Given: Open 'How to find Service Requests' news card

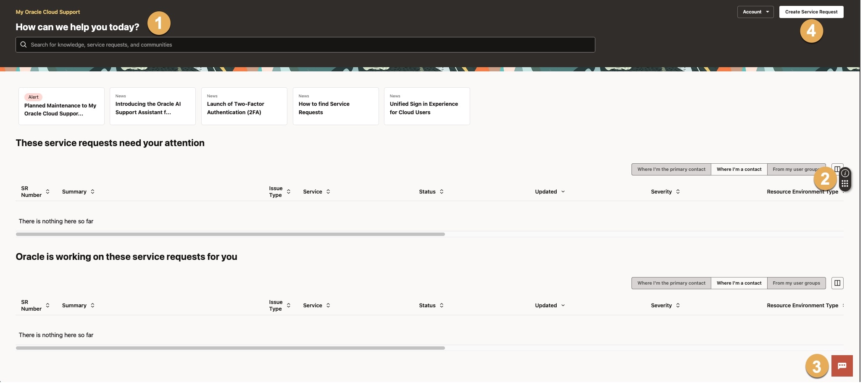Looking at the screenshot, I should (x=336, y=106).
